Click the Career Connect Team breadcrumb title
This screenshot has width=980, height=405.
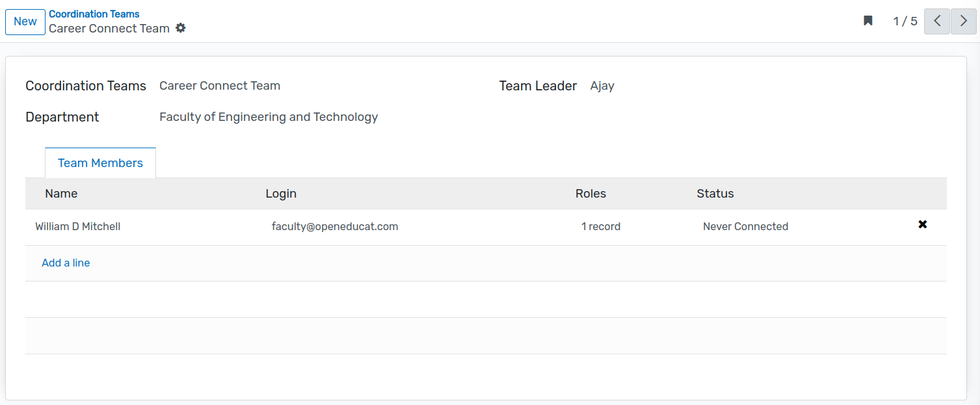click(x=109, y=29)
